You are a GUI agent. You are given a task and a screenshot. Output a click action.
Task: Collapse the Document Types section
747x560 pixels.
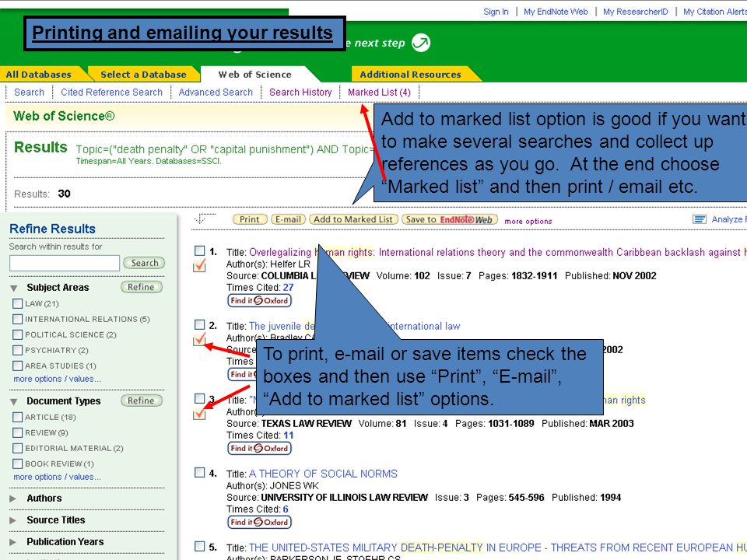coord(14,401)
